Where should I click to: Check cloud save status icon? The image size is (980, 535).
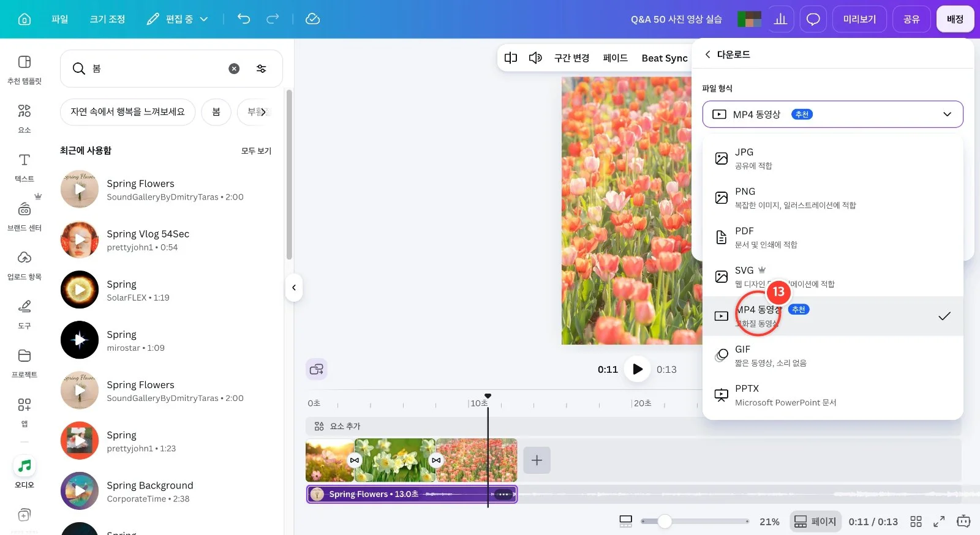[x=312, y=19]
